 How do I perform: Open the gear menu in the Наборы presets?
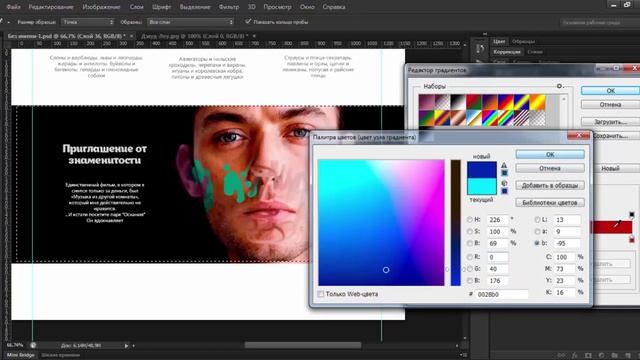pos(560,86)
